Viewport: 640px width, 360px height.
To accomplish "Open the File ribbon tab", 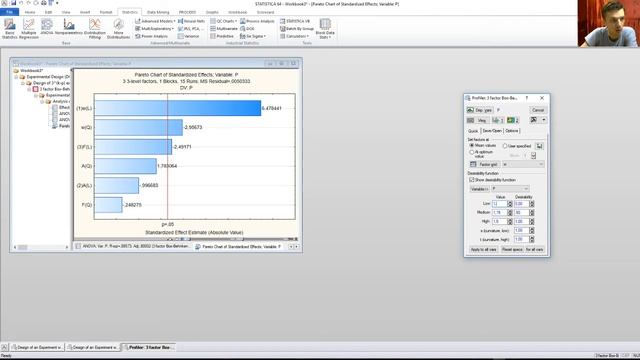I will click(9, 12).
